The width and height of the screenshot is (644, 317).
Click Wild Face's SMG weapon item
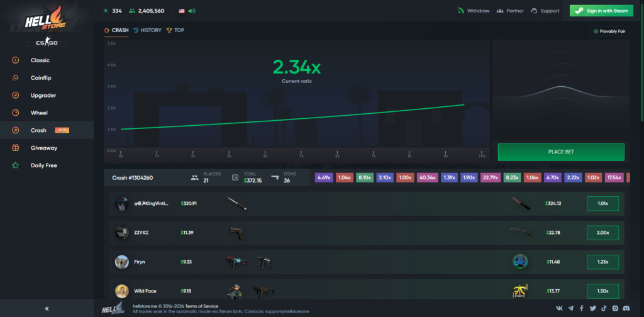point(263,291)
